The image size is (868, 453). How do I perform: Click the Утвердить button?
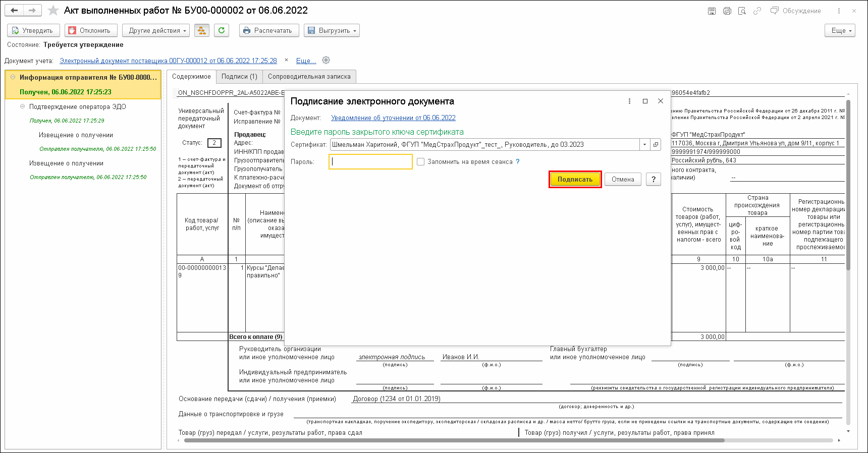coord(33,30)
